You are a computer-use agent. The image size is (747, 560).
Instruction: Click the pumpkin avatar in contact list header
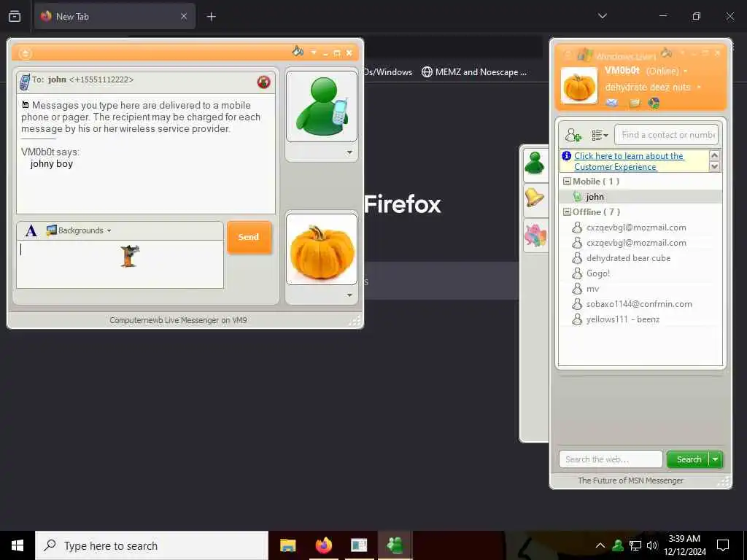point(578,85)
